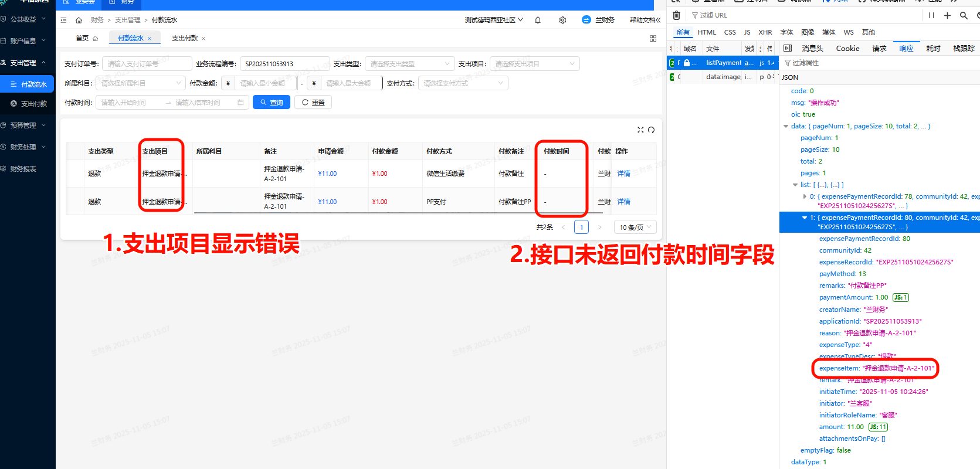Refresh the payment table

[x=651, y=130]
